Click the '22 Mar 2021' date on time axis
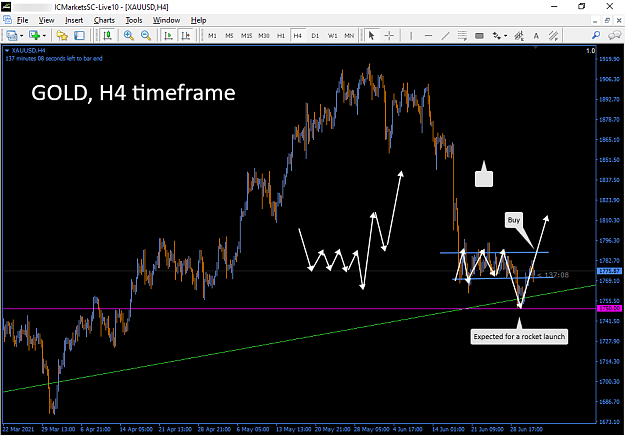The height and width of the screenshot is (435, 625). point(19,429)
